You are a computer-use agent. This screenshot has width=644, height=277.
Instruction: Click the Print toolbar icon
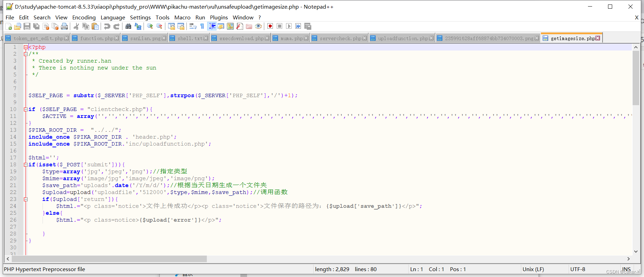coord(64,26)
